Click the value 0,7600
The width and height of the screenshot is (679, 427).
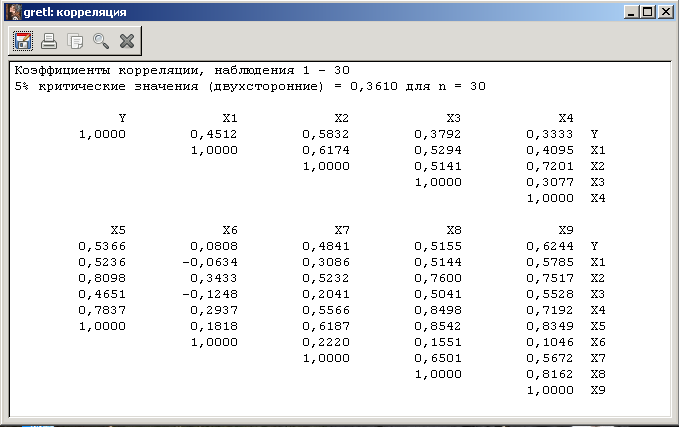(x=438, y=278)
